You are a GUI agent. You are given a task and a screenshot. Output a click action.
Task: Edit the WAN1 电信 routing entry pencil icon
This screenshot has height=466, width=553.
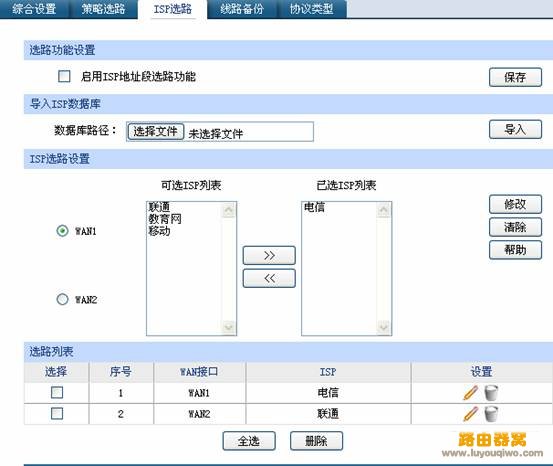[x=470, y=393]
